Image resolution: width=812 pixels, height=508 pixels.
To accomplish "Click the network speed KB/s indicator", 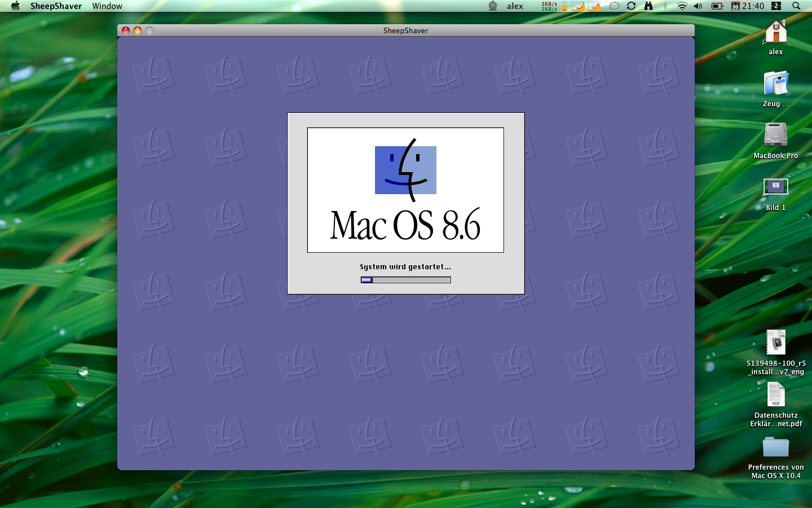I will point(549,6).
